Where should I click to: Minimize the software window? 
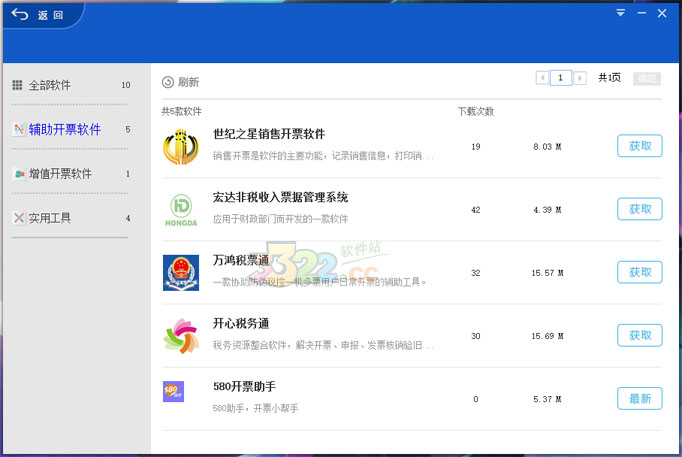coord(642,13)
